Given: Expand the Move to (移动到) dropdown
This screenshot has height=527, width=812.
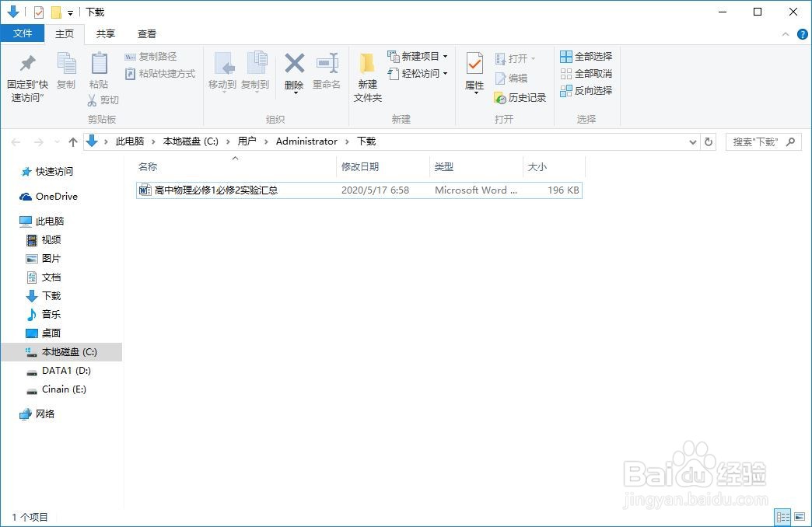Looking at the screenshot, I should click(x=222, y=92).
